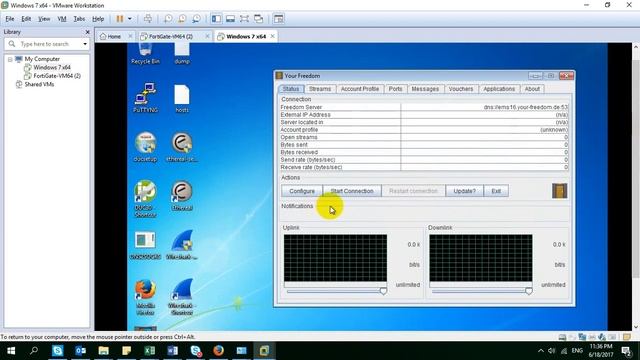Open the About tab in Your Freedom
The image size is (640, 360).
tap(532, 89)
